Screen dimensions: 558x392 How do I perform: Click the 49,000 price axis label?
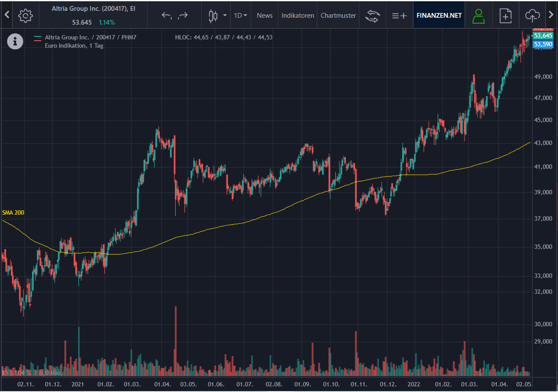click(x=544, y=77)
